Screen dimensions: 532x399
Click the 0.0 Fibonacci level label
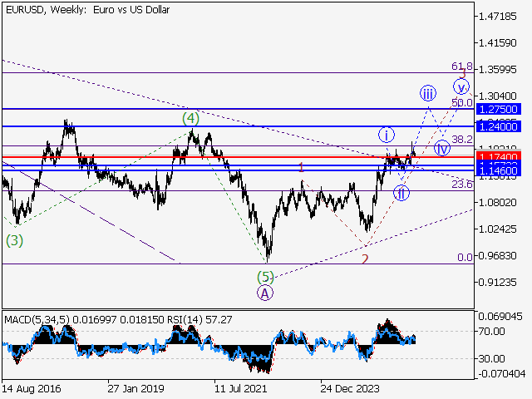point(465,258)
